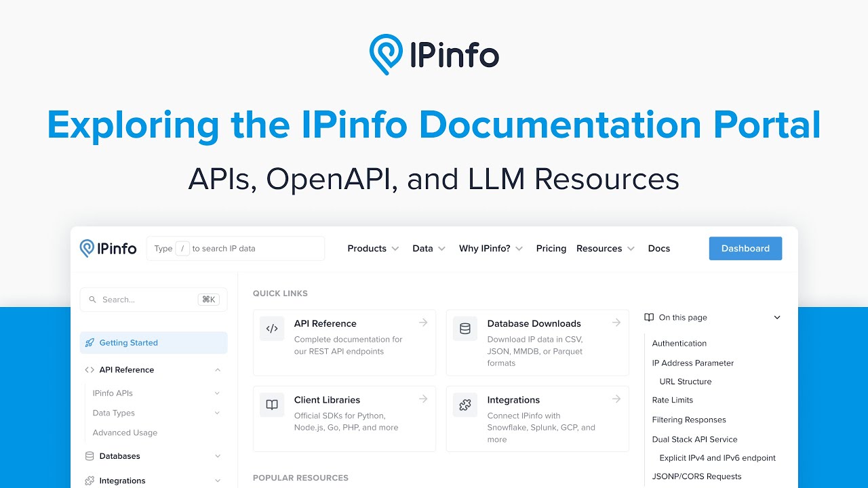Expand the Data Types submenu chevron
This screenshot has height=488, width=868.
[x=217, y=413]
